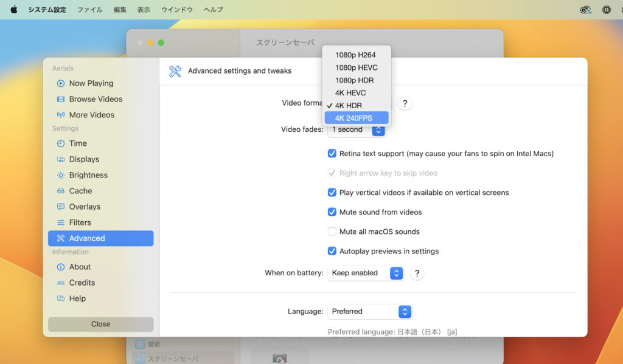Open Overlays via its speech bubble icon
This screenshot has width=623, height=364.
pos(61,207)
